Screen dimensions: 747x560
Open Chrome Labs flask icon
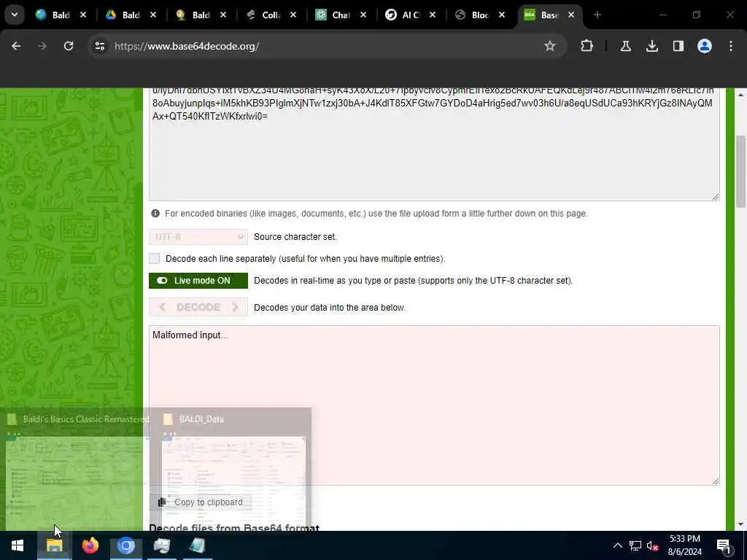pyautogui.click(x=625, y=46)
